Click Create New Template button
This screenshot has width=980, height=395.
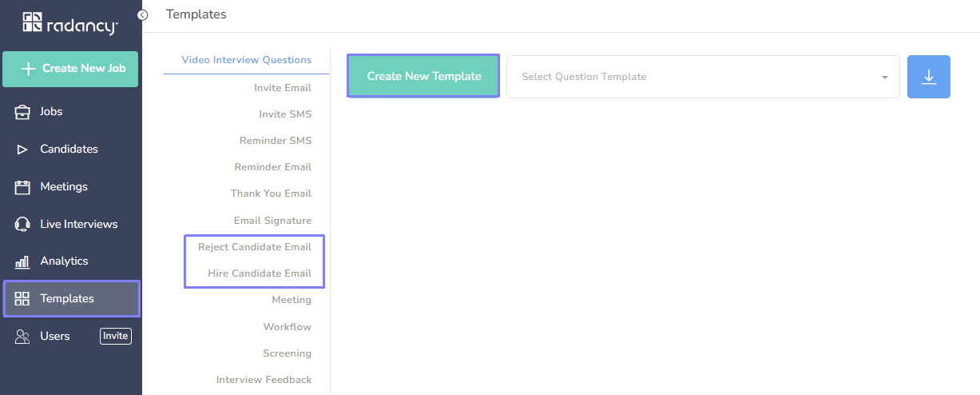tap(423, 76)
